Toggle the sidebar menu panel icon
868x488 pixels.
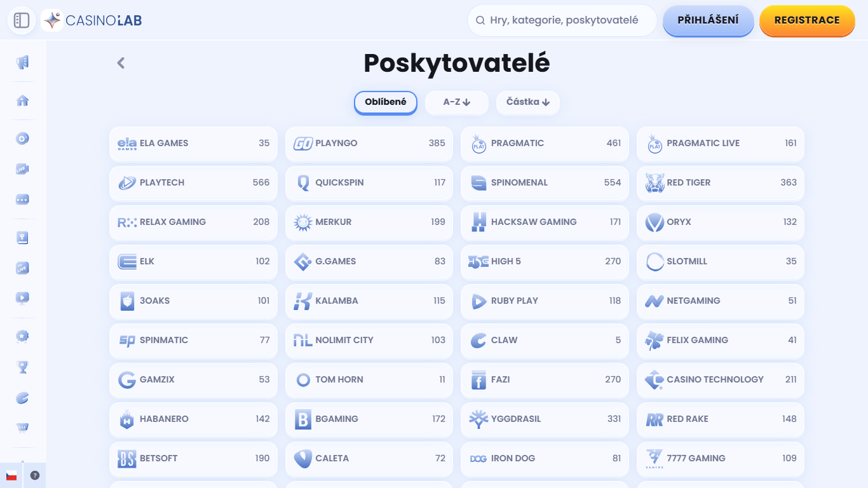pyautogui.click(x=22, y=20)
